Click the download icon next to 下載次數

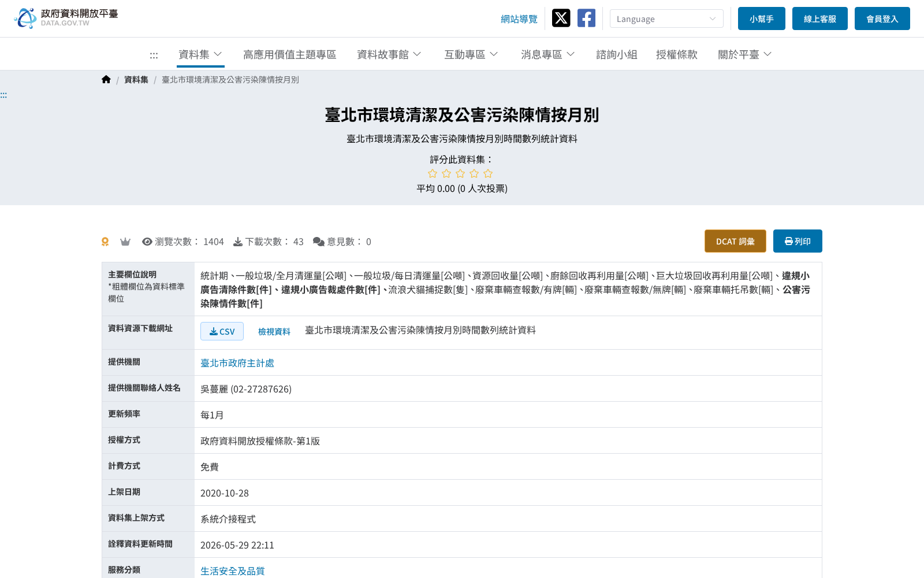[238, 242]
